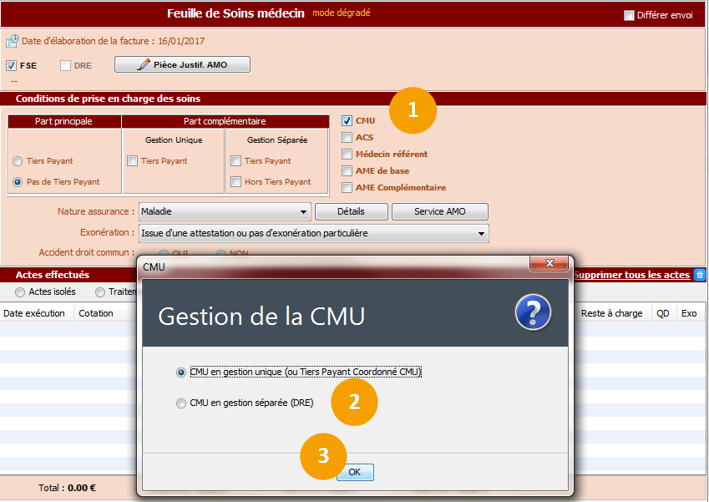Viewport: 709px width, 502px height.
Task: Click the Détails button
Action: click(350, 212)
